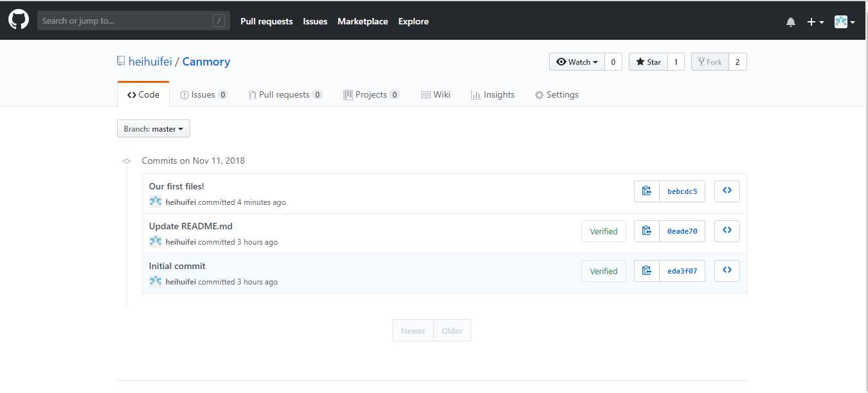Viewport: 868px width, 393px height.
Task: Copy full SHA for eda3f07
Action: coord(647,271)
